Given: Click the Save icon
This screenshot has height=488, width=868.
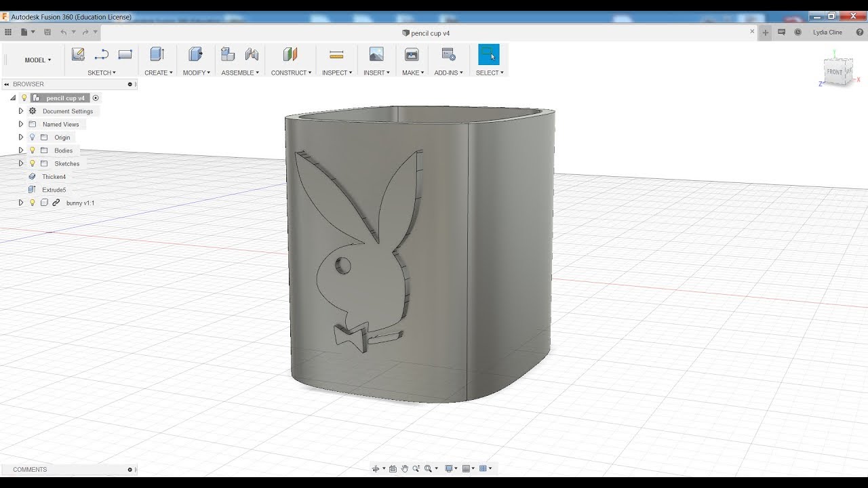Looking at the screenshot, I should 47,32.
